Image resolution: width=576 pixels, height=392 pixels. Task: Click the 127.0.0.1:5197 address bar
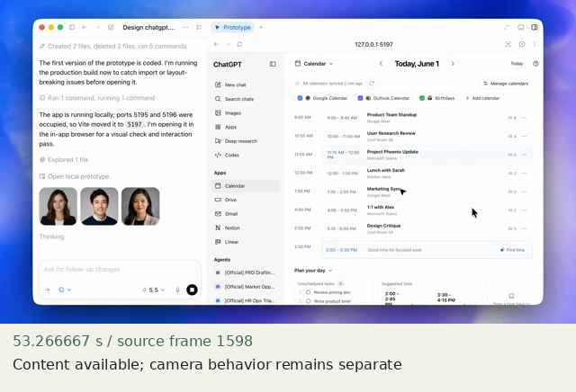373,44
